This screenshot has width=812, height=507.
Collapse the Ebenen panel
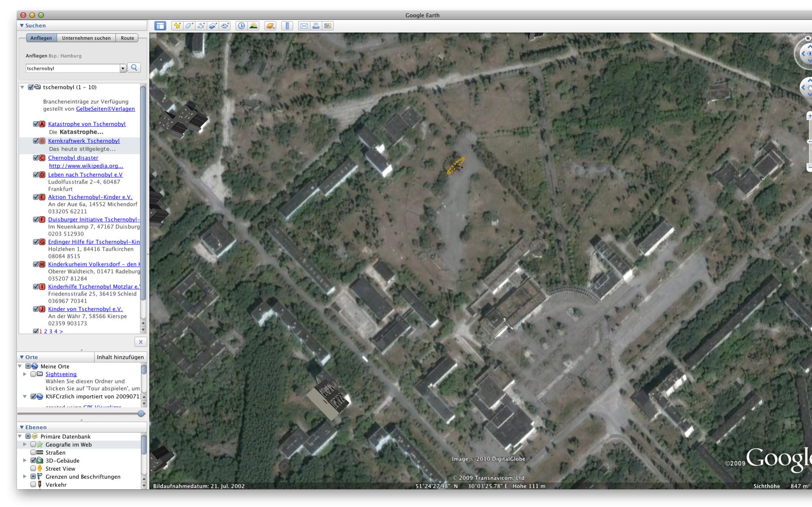coord(22,428)
